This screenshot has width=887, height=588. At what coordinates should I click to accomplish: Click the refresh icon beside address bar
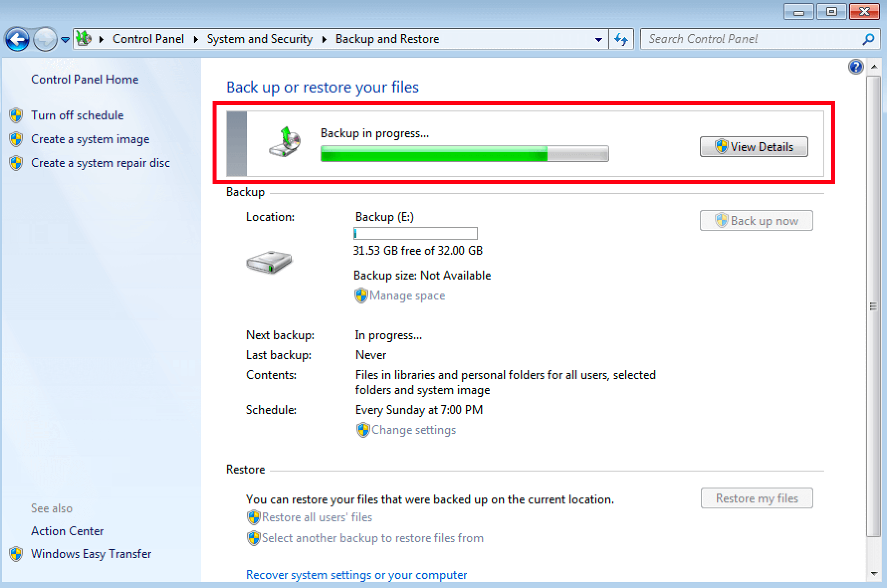(621, 39)
